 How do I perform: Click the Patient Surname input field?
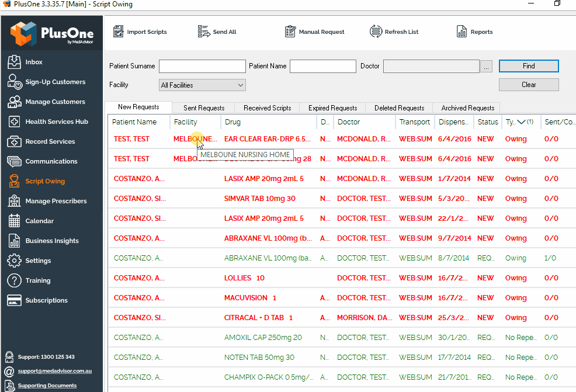pyautogui.click(x=202, y=67)
